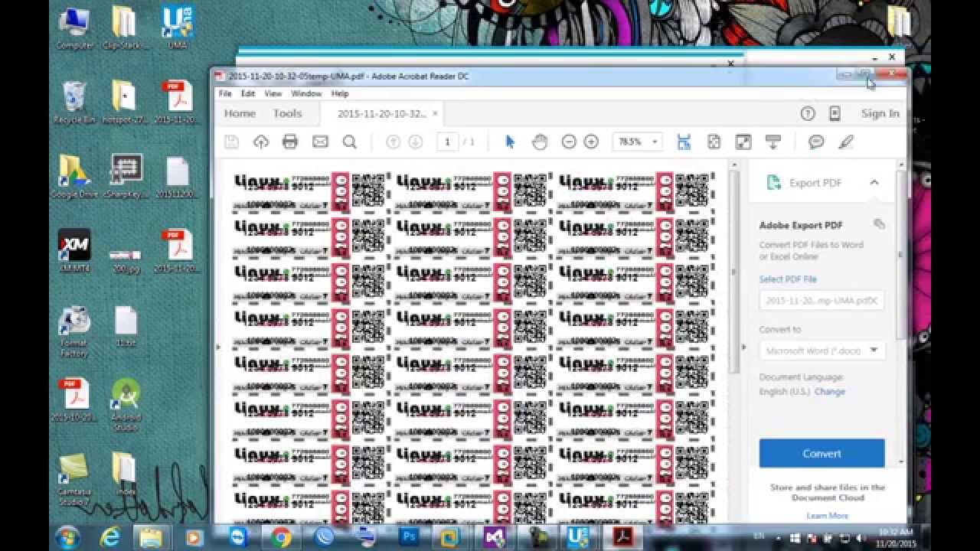Click the Convert button
980x551 pixels.
pyautogui.click(x=822, y=453)
